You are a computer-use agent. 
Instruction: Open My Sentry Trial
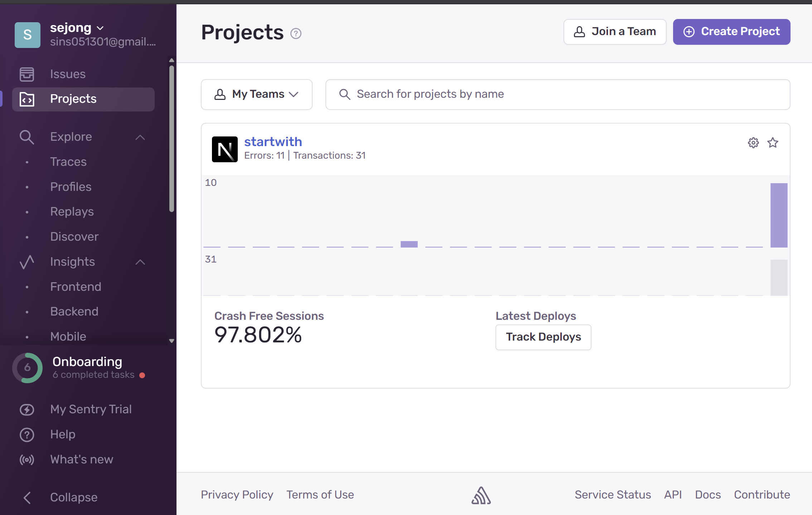pos(91,409)
